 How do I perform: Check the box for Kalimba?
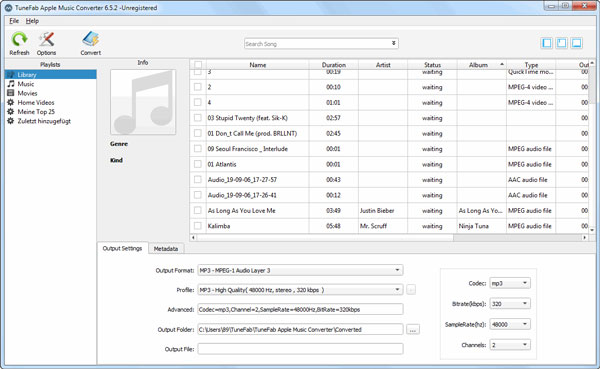point(197,226)
